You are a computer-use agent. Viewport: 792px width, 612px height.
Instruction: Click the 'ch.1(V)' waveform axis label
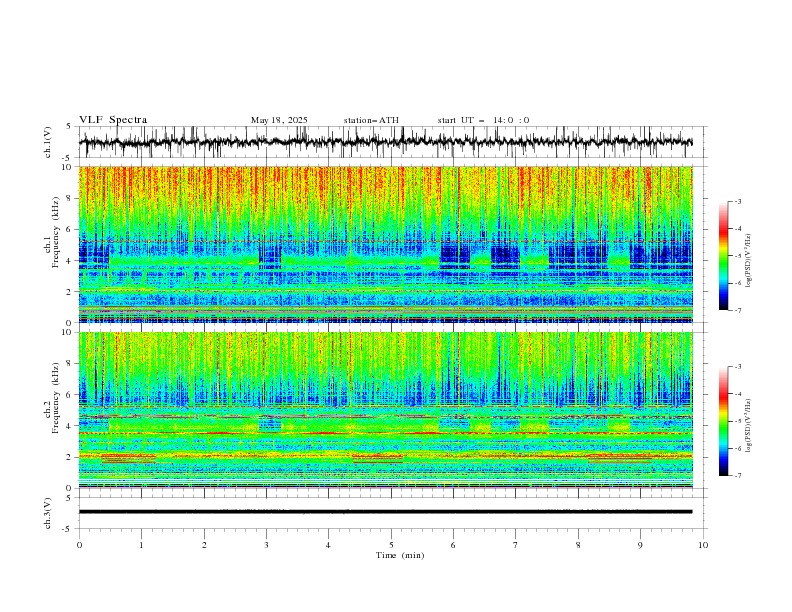[48, 142]
